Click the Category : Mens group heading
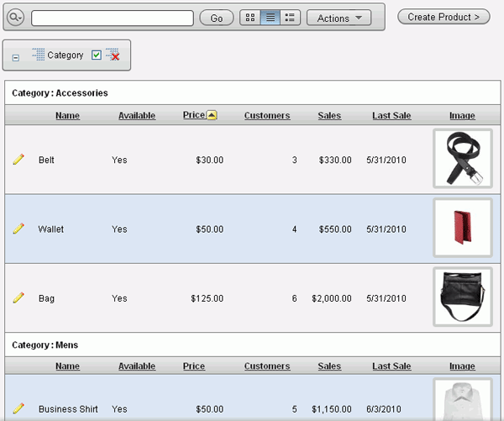The width and height of the screenshot is (504, 421). point(45,345)
